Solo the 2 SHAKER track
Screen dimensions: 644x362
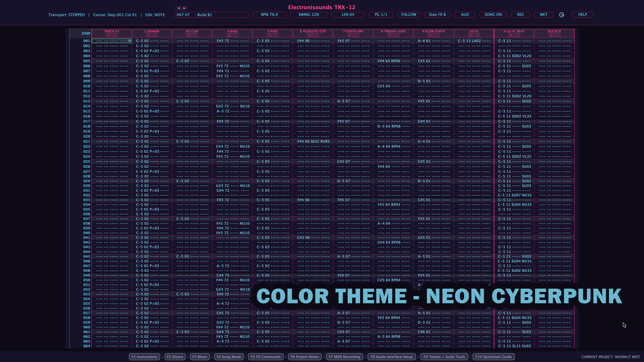click(x=155, y=35)
